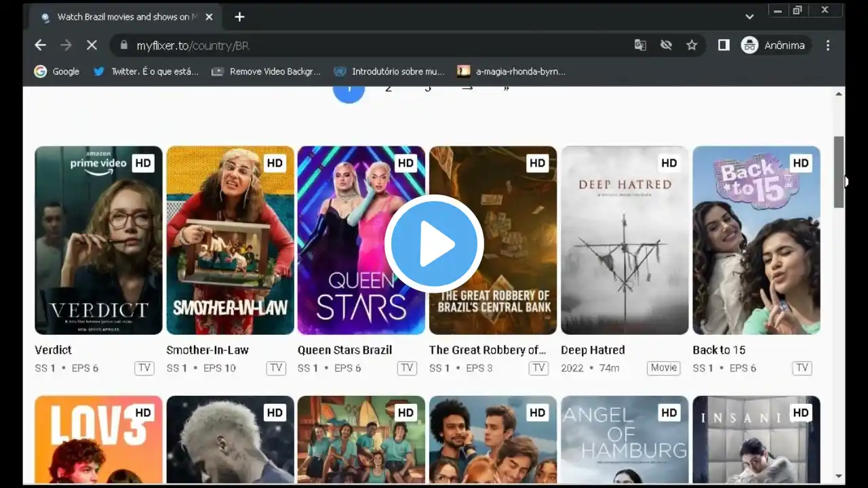Open the browser side panel
The height and width of the screenshot is (488, 868).
pyautogui.click(x=724, y=45)
